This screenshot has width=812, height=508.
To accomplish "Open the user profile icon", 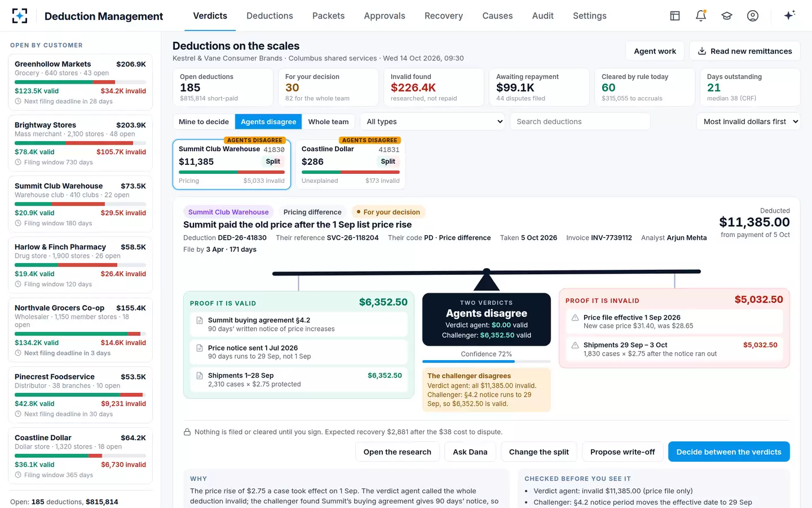I will coord(753,16).
